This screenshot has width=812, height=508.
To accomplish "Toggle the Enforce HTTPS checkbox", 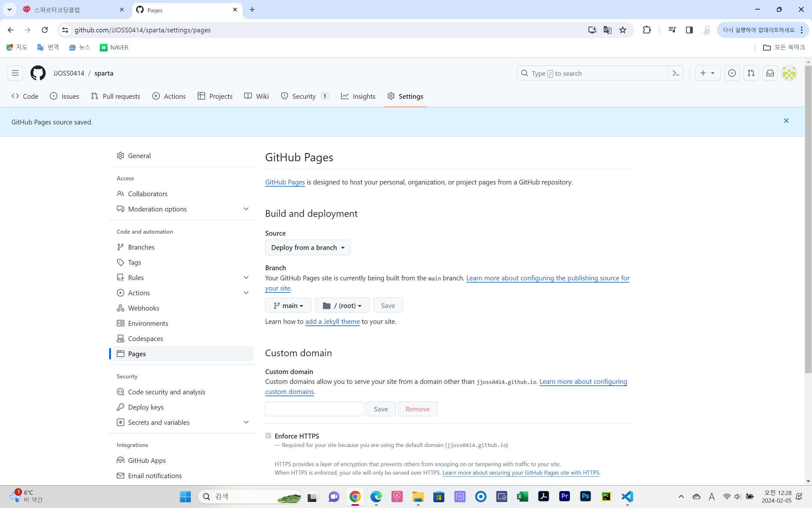I will pos(268,435).
